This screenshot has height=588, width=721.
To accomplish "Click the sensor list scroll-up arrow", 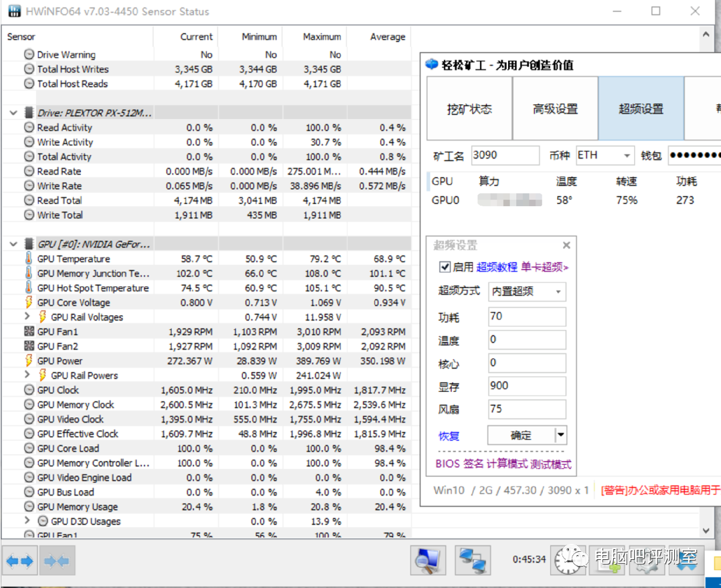I will click(x=706, y=35).
